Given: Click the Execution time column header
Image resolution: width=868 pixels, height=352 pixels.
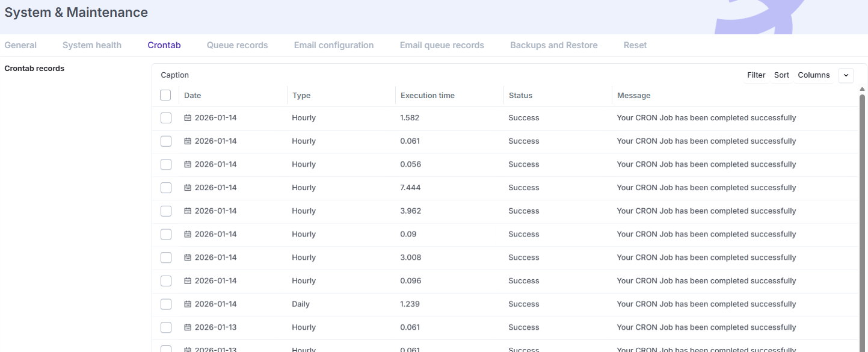Looking at the screenshot, I should (x=428, y=96).
